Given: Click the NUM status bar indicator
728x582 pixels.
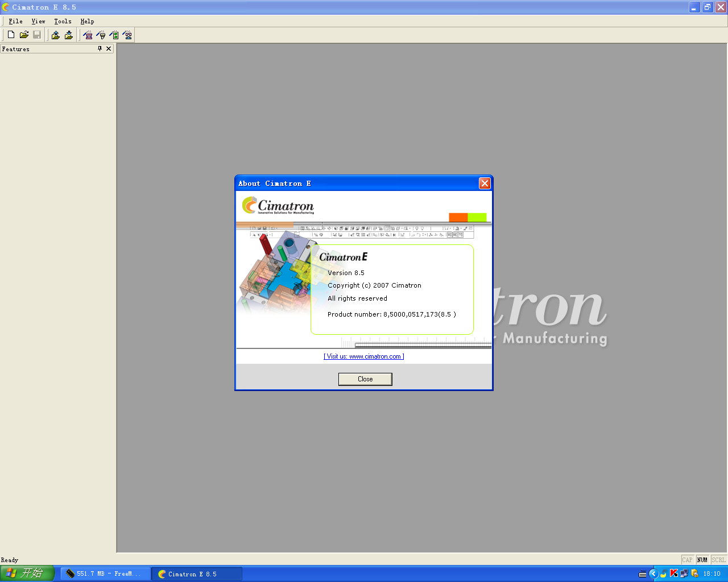Looking at the screenshot, I should coord(702,560).
